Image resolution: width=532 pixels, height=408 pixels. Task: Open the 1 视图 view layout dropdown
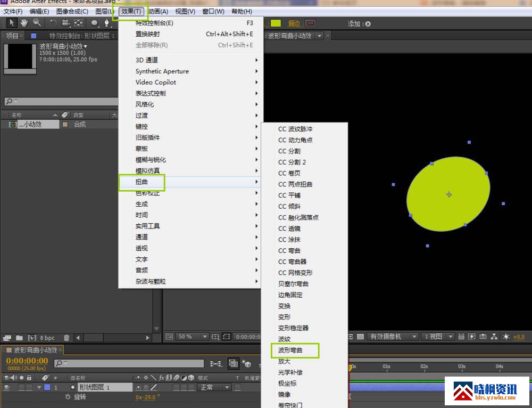pos(438,337)
